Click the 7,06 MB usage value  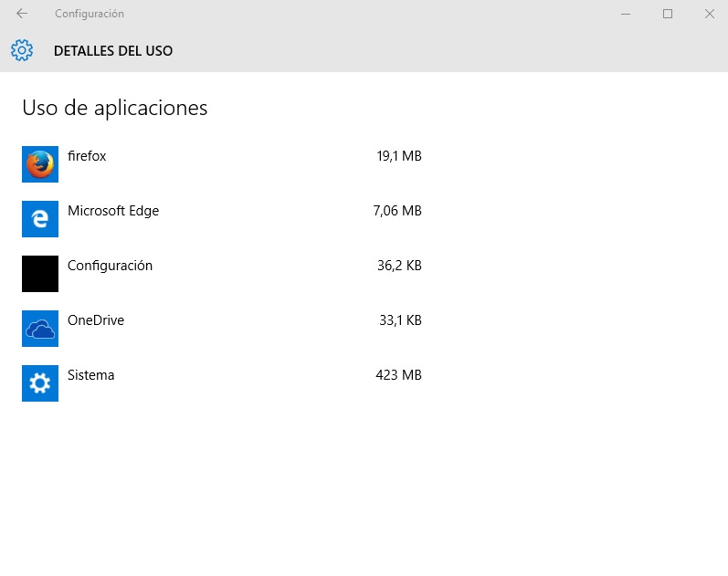(x=397, y=211)
